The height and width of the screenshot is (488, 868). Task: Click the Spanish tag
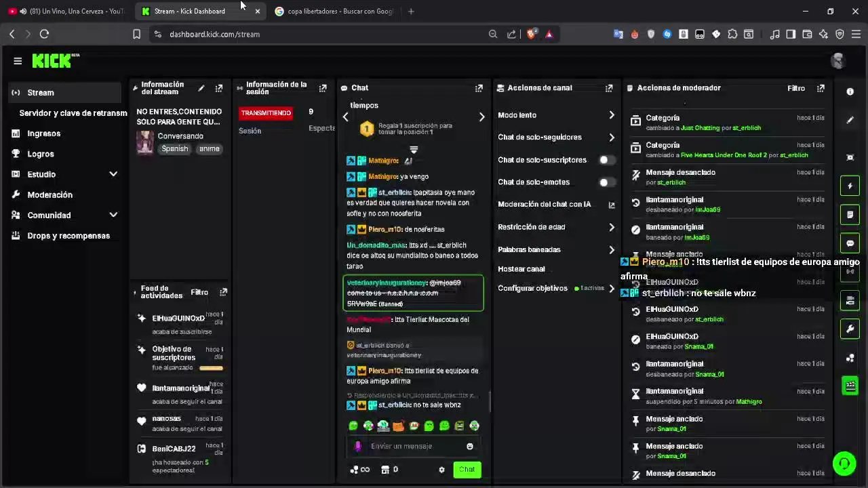pos(175,149)
